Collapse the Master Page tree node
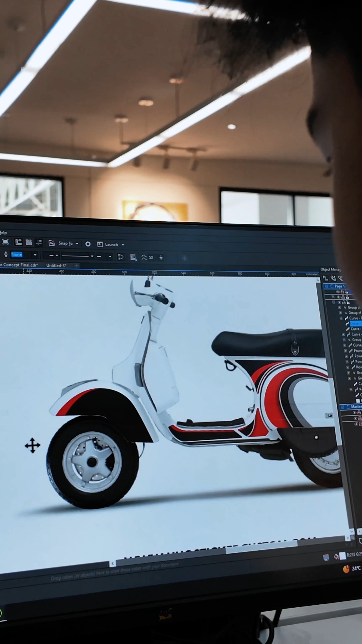Image resolution: width=362 pixels, height=644 pixels. tap(343, 407)
